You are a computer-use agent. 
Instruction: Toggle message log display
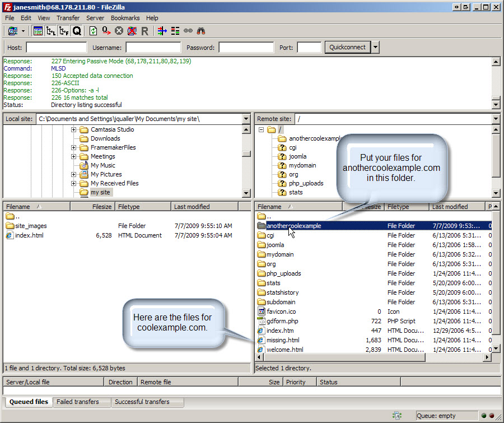pos(38,31)
